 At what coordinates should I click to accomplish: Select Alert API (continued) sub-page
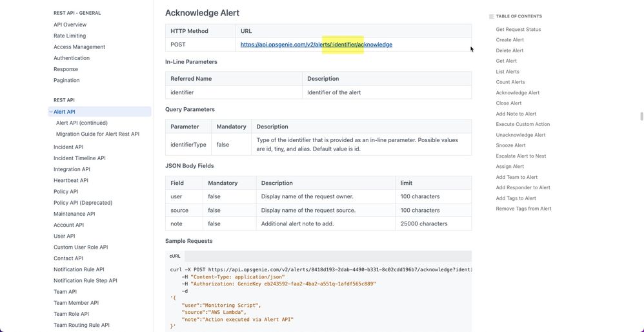[82, 123]
